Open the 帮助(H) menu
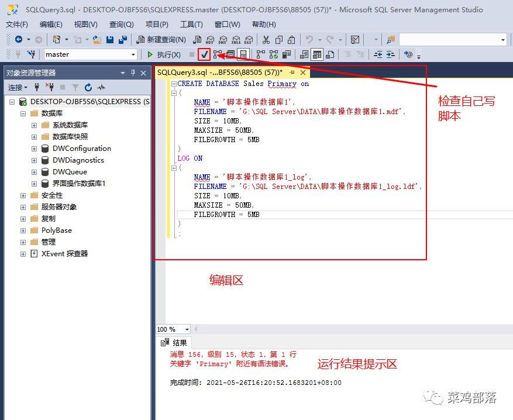 pos(264,25)
